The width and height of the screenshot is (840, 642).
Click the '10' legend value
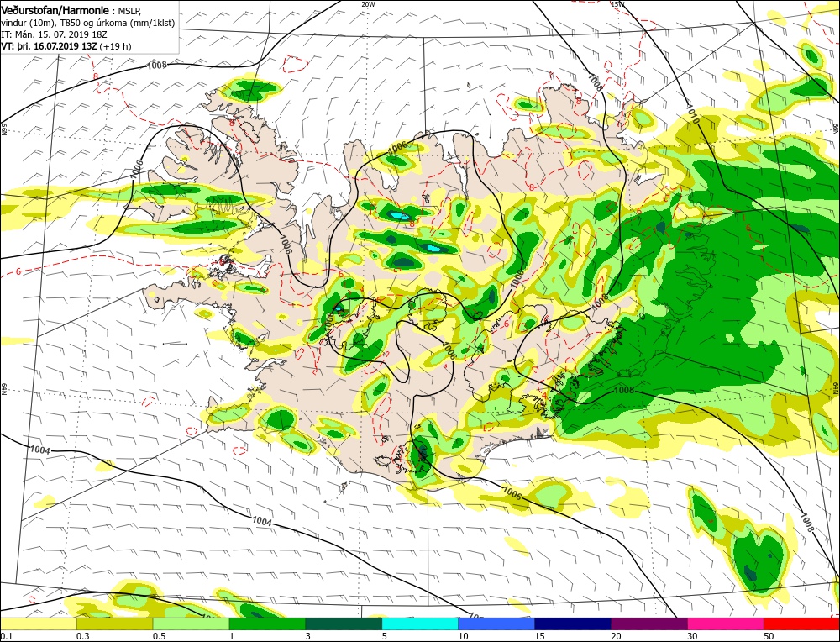pos(464,636)
